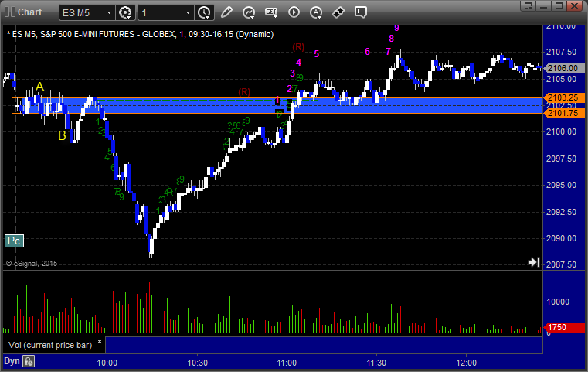Click the 11:00 time axis label
The height and width of the screenshot is (372, 588).
(x=287, y=363)
